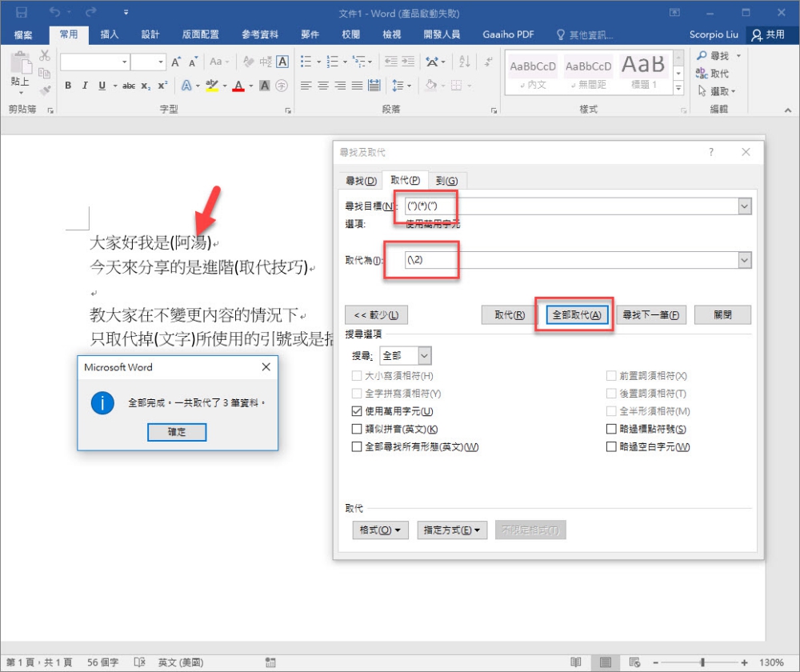Apply Underline formatting icon
Screen dimensions: 800x672
pos(102,86)
